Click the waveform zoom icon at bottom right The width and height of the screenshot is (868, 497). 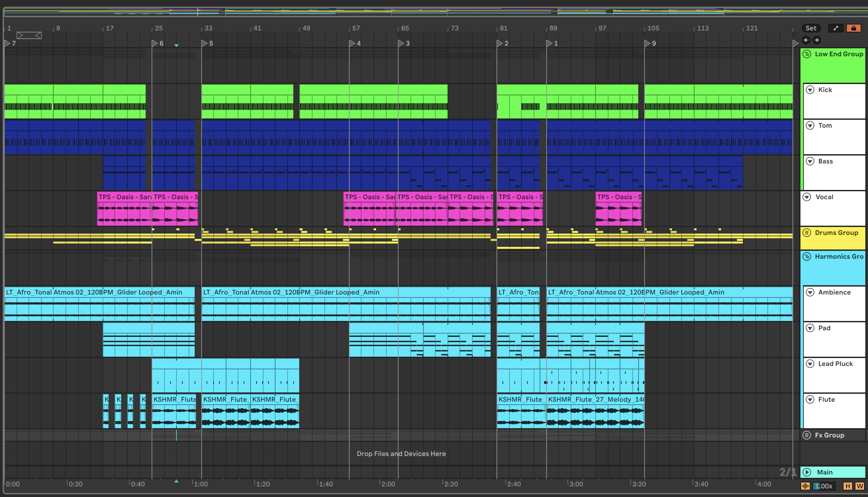(x=805, y=486)
